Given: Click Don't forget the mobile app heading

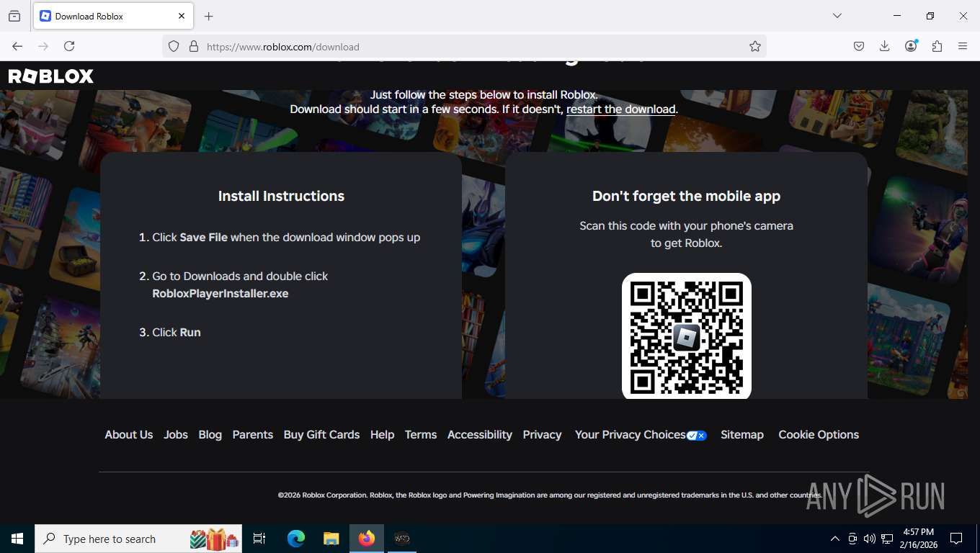Looking at the screenshot, I should (x=686, y=196).
